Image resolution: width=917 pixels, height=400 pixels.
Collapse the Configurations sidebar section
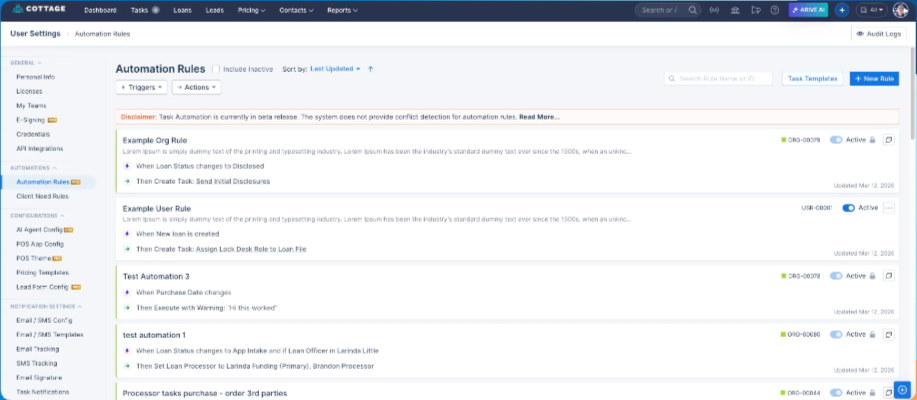[37, 215]
